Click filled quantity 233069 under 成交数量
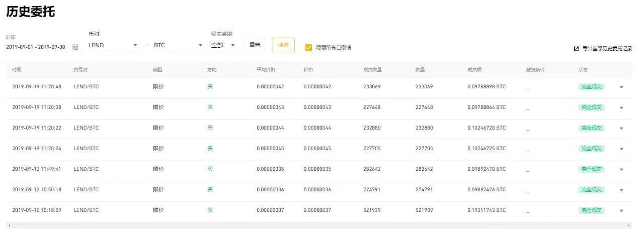This screenshot has width=644, height=236. (372, 87)
